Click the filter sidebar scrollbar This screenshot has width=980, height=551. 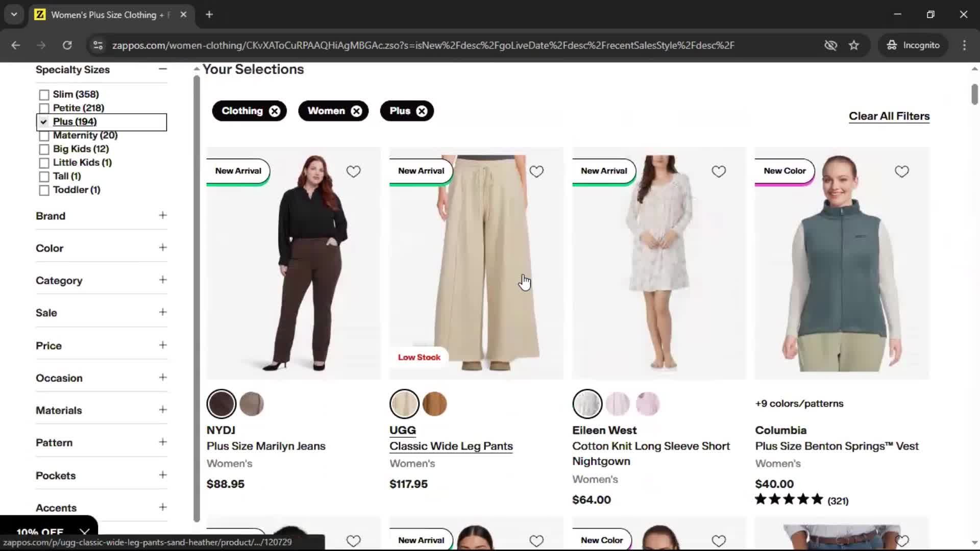pos(197,298)
